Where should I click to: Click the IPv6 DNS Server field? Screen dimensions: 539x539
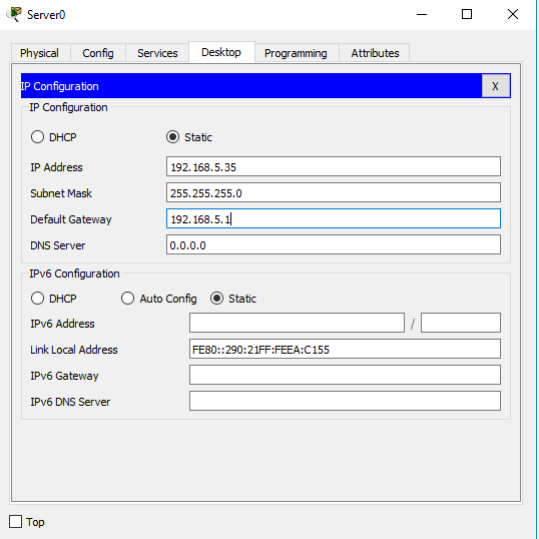(345, 401)
